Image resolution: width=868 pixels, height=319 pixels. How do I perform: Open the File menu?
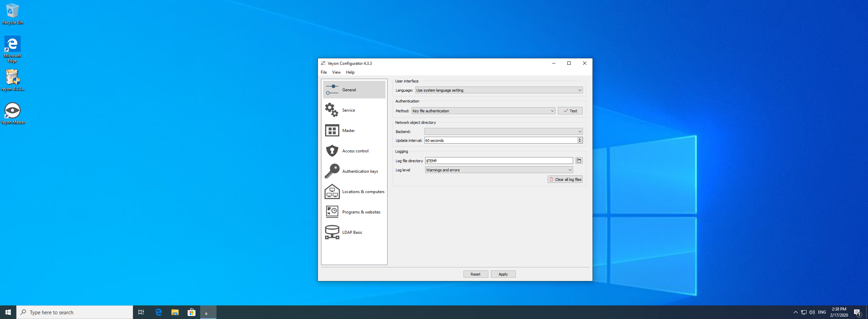[x=324, y=72]
